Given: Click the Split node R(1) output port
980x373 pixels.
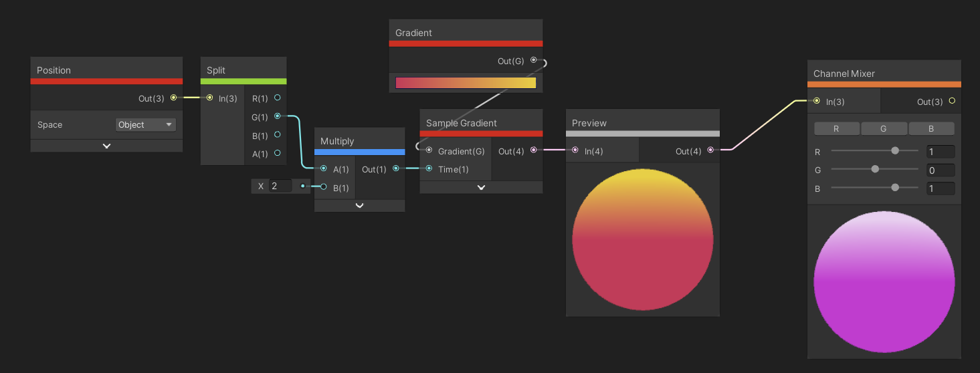Looking at the screenshot, I should (x=278, y=98).
